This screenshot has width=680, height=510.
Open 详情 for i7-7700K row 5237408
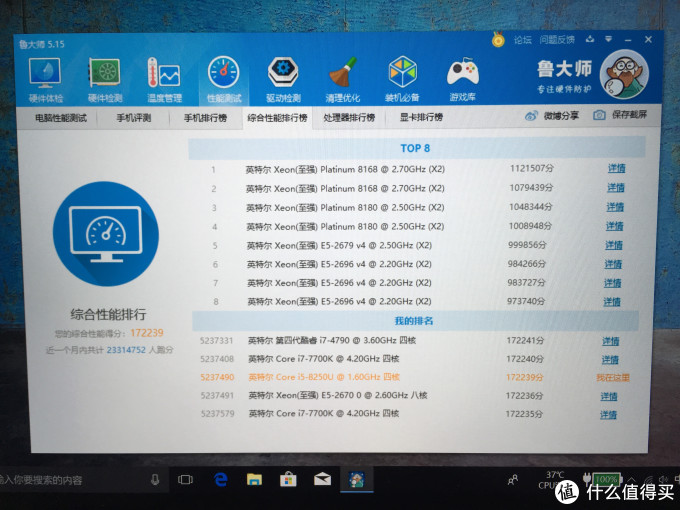(610, 360)
